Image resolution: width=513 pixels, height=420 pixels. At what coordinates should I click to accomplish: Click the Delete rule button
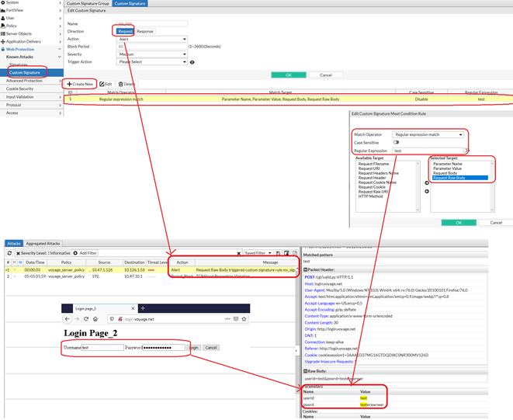(x=127, y=84)
